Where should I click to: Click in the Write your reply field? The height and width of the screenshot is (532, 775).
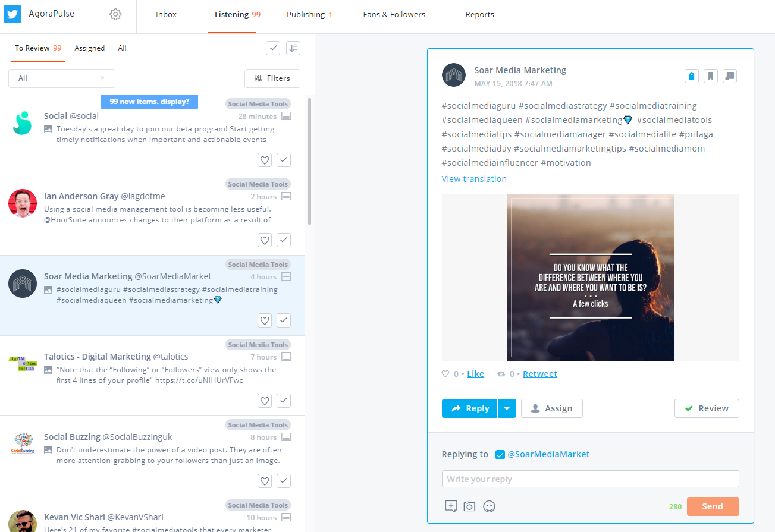click(x=591, y=479)
